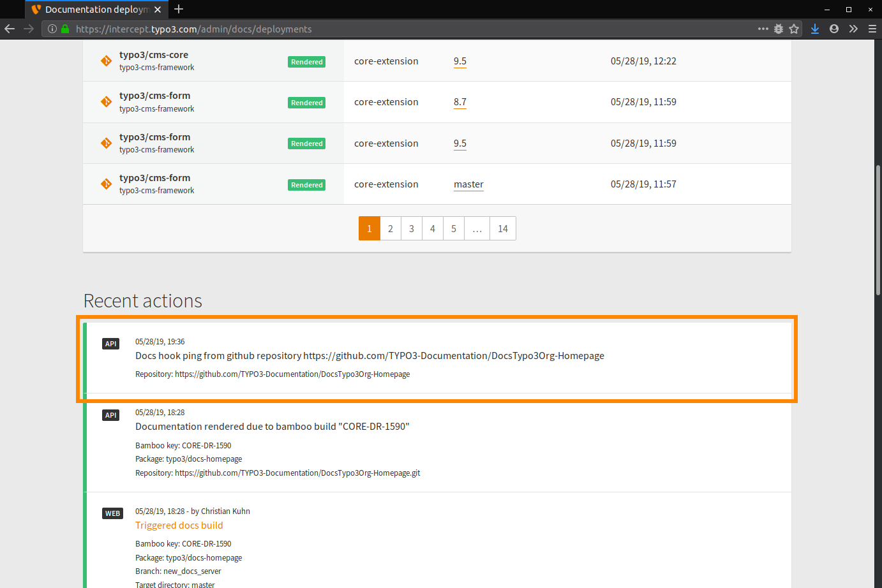This screenshot has height=588, width=882.
Task: Click the Firefox account avatar icon
Action: pyautogui.click(x=834, y=29)
